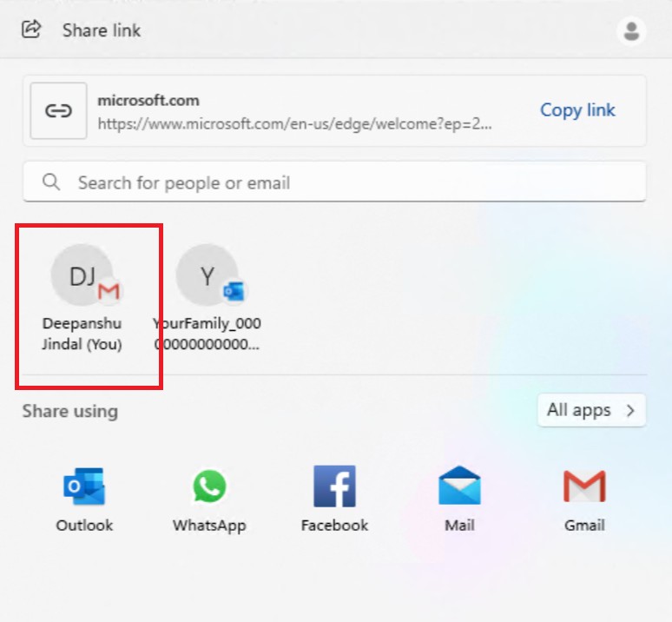Open the Mail app icon
This screenshot has height=622, width=672.
pyautogui.click(x=459, y=486)
